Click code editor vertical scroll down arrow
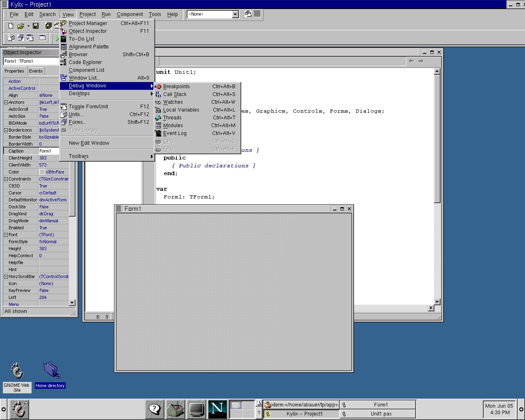Screen dimensions: 525x420 [x=437, y=302]
